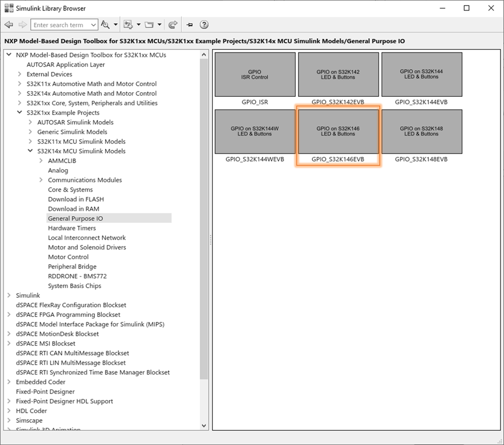This screenshot has width=504, height=445.
Task: Click the search term input field
Action: pyautogui.click(x=60, y=25)
